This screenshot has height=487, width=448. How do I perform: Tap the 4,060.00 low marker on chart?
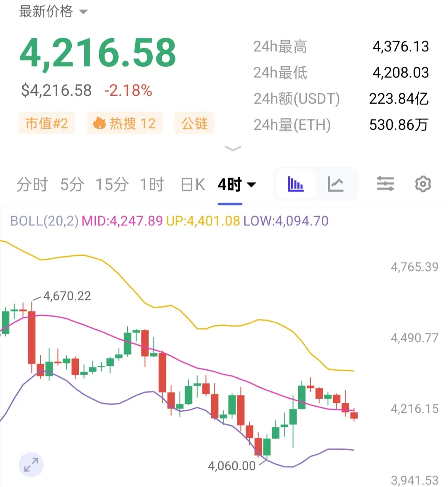tap(231, 466)
